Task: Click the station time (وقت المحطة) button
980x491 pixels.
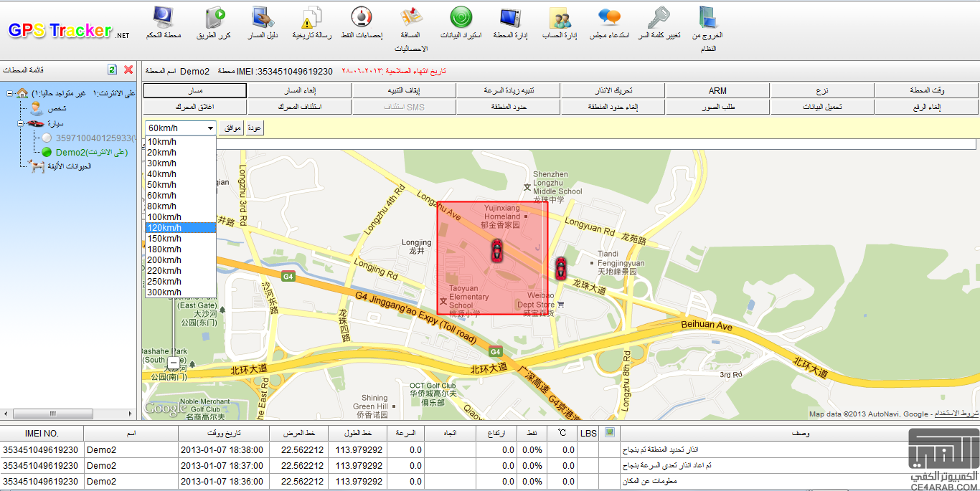Action: coord(927,90)
